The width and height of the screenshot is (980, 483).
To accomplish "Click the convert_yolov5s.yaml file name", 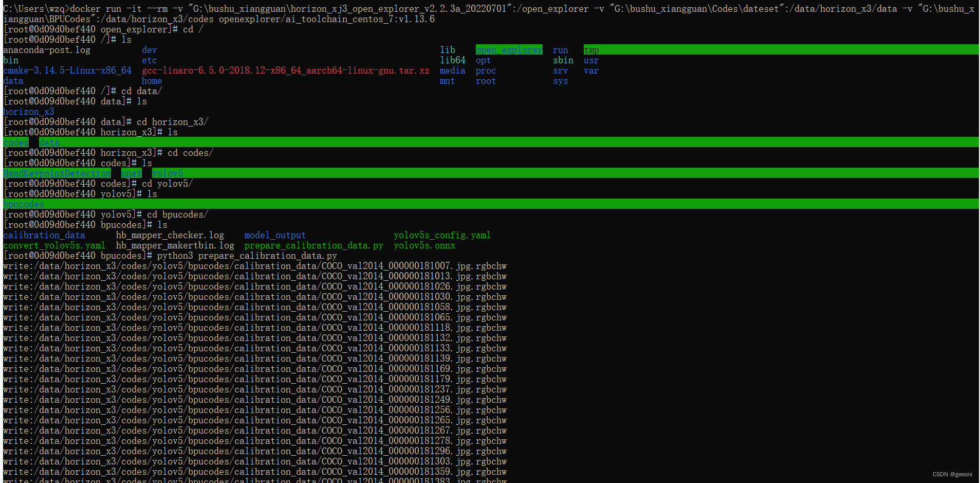I will pos(54,245).
